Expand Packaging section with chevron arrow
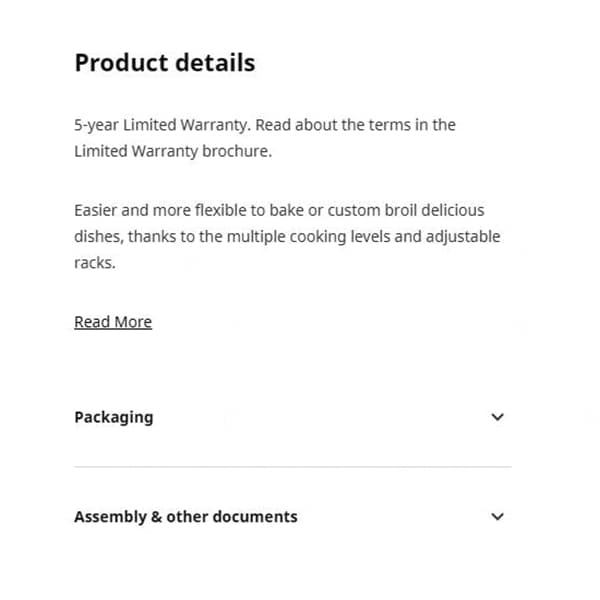 point(498,417)
